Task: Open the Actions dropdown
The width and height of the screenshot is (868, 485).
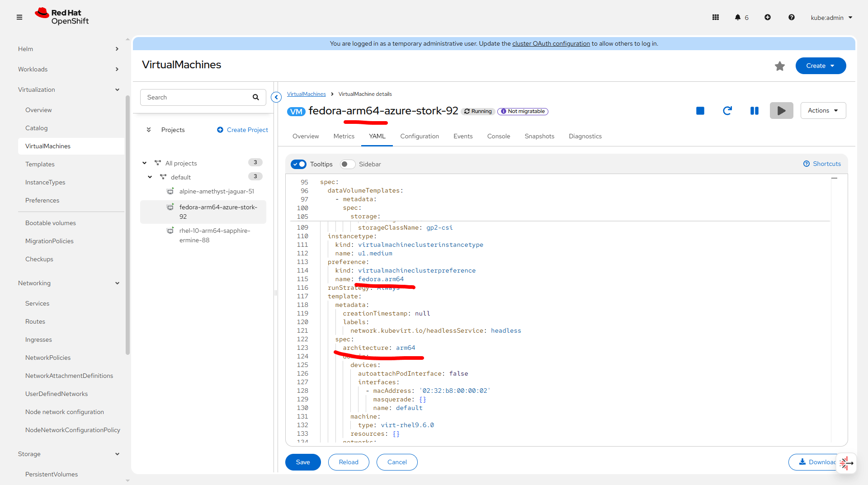Action: (823, 111)
